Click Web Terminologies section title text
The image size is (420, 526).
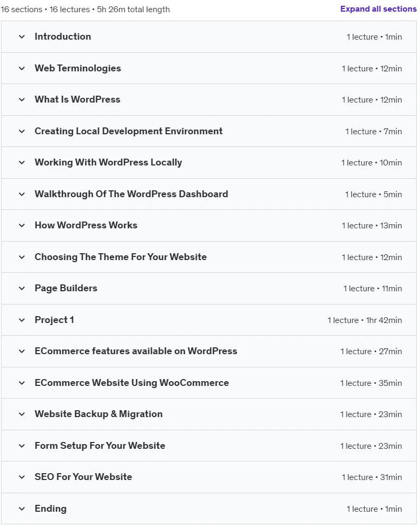(x=78, y=68)
